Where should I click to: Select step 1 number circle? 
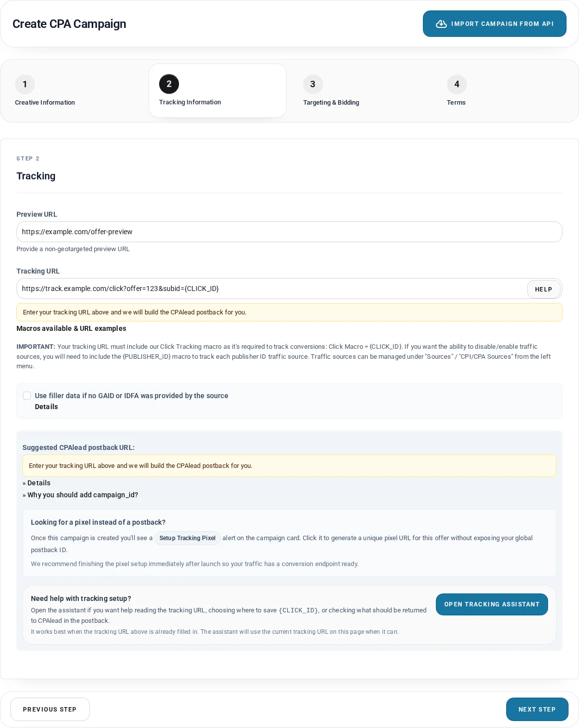pyautogui.click(x=25, y=84)
